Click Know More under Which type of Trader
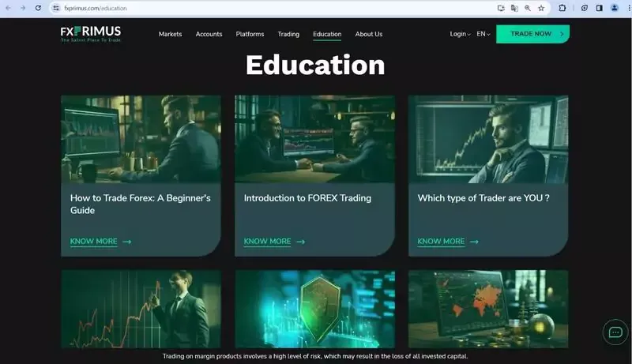The image size is (632, 364). coord(441,241)
